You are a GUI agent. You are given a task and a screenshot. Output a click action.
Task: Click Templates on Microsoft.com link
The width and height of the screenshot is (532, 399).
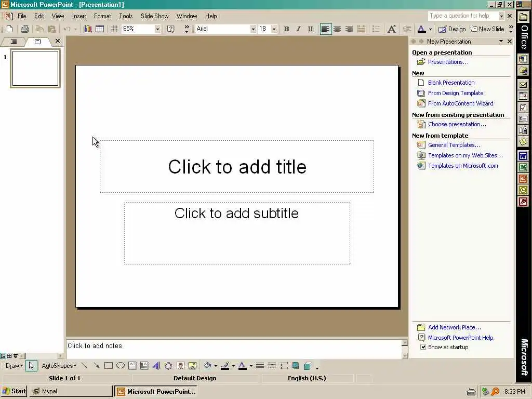click(463, 166)
